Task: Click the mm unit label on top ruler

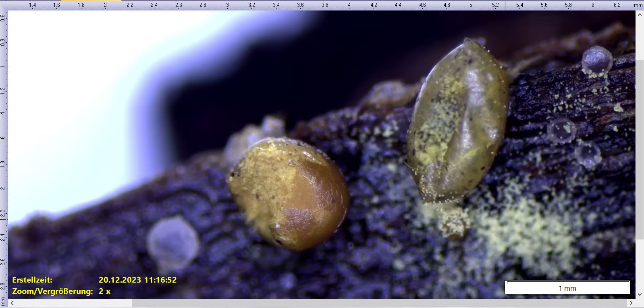Action: pyautogui.click(x=638, y=5)
